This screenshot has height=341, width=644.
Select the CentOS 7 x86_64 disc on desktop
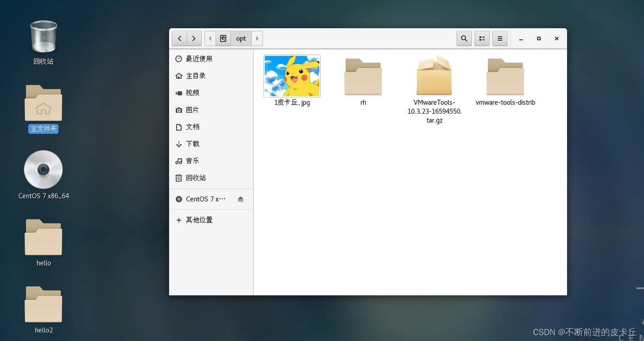coord(43,169)
